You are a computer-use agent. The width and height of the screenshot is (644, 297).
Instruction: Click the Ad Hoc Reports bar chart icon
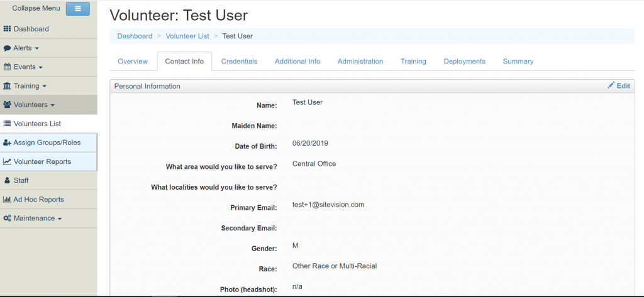8,200
